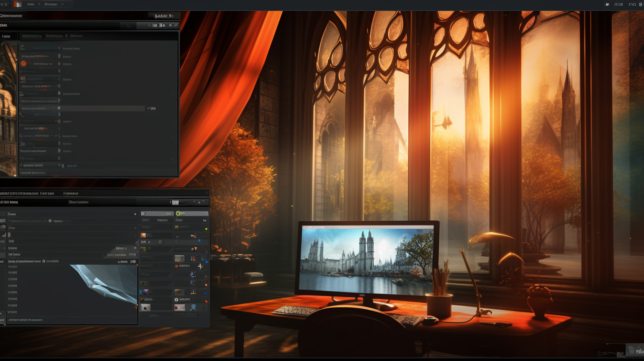
Task: Expand the first row of the lower panel list
Action: (x=135, y=214)
